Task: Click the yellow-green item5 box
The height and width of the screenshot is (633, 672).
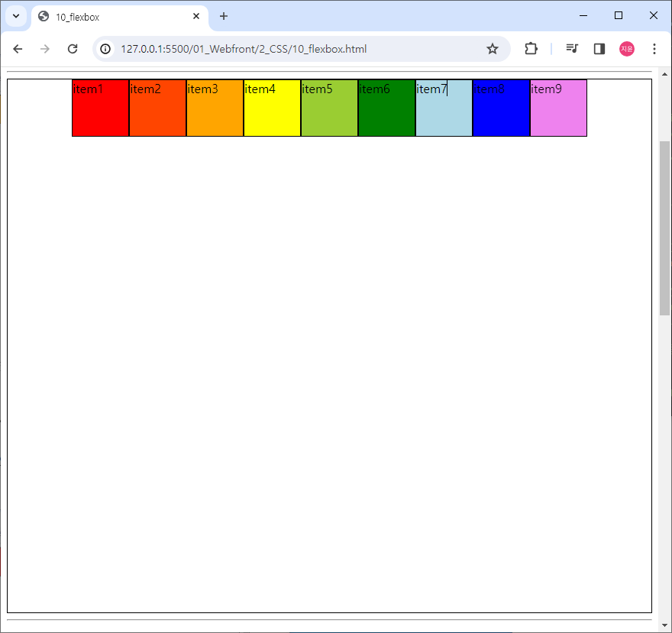Action: 330,108
